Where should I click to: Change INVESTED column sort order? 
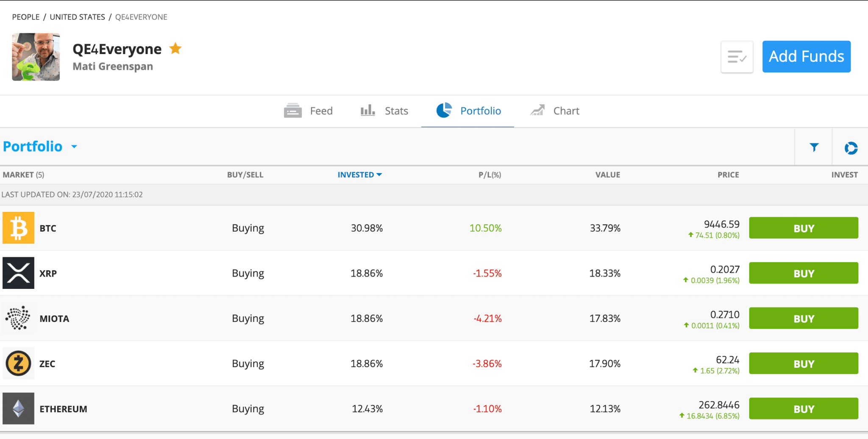coord(359,174)
